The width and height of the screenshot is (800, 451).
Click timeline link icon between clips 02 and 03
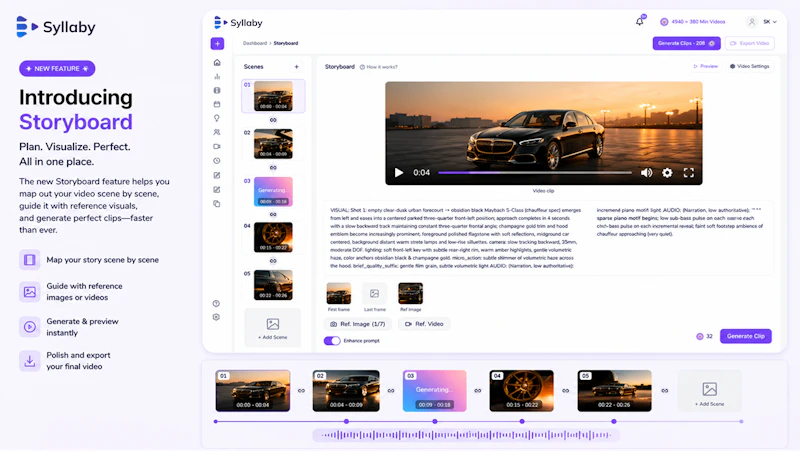point(391,391)
